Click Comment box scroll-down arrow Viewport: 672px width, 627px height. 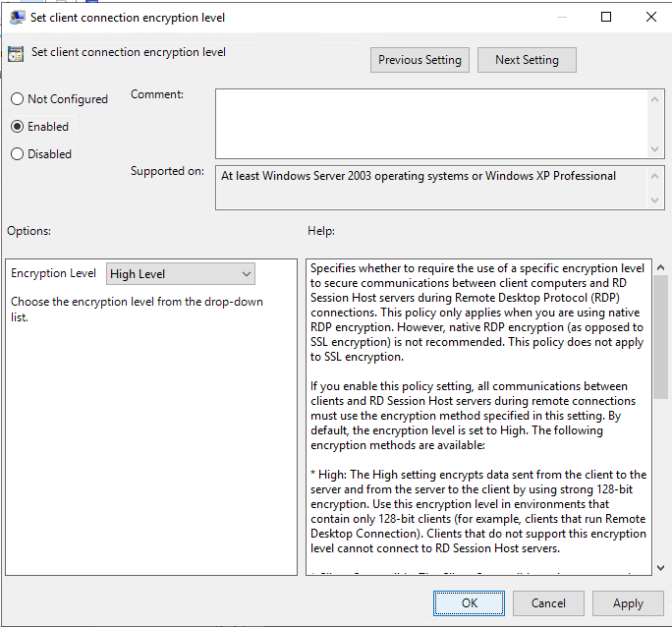tap(654, 148)
